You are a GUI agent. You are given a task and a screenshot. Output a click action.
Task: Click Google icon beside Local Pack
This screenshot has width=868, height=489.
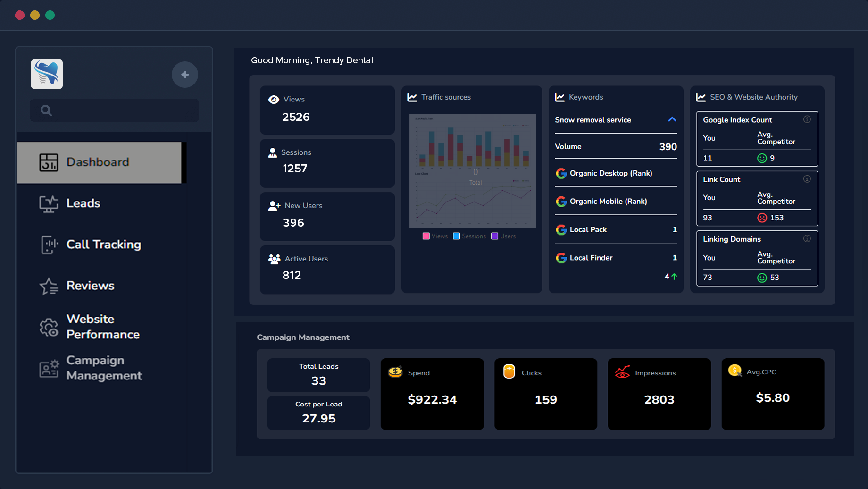click(561, 230)
